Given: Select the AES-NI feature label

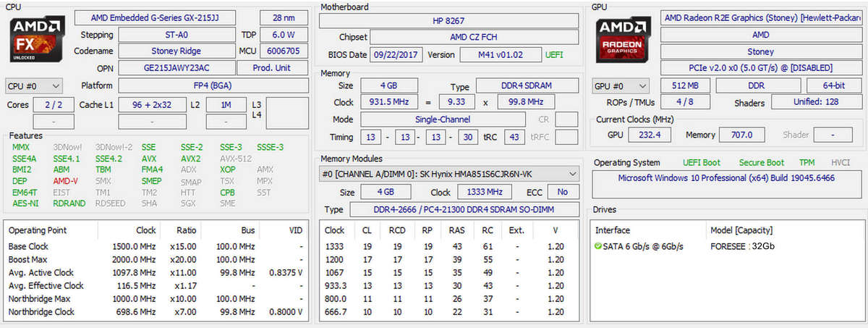Looking at the screenshot, I should click(25, 203).
